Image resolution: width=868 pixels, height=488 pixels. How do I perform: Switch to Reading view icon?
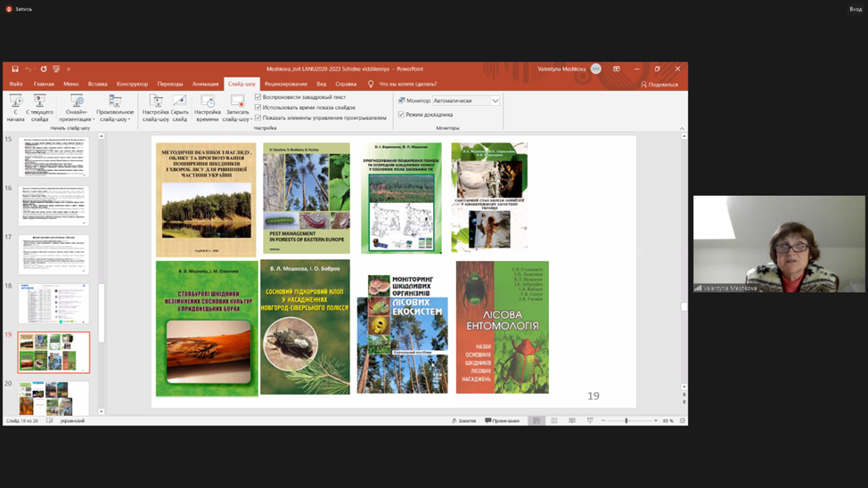tap(572, 421)
